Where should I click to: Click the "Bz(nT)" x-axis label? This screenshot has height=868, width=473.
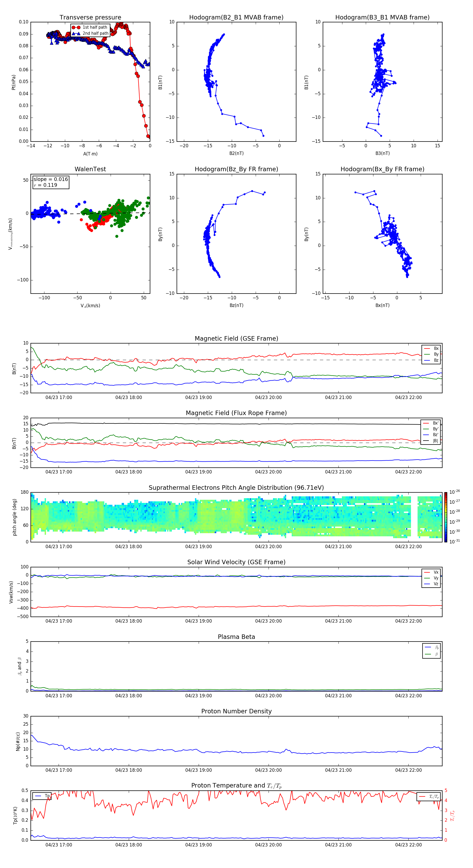point(236,305)
